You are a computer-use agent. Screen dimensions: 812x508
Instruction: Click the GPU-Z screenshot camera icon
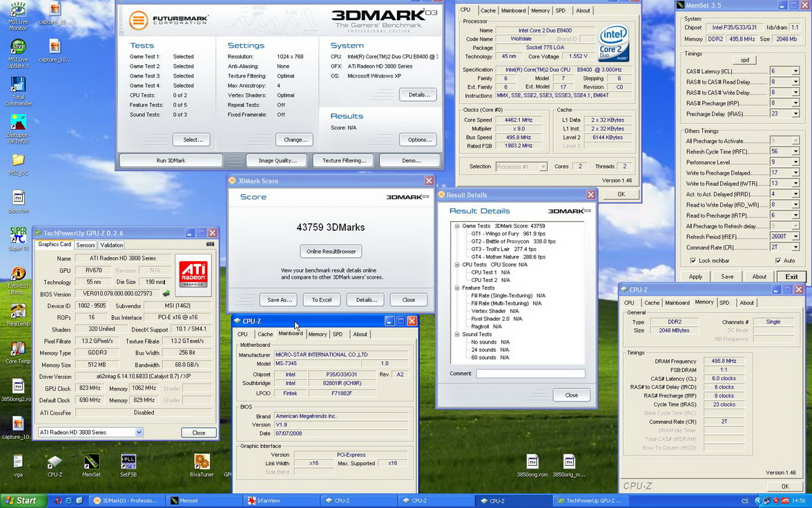tap(210, 245)
